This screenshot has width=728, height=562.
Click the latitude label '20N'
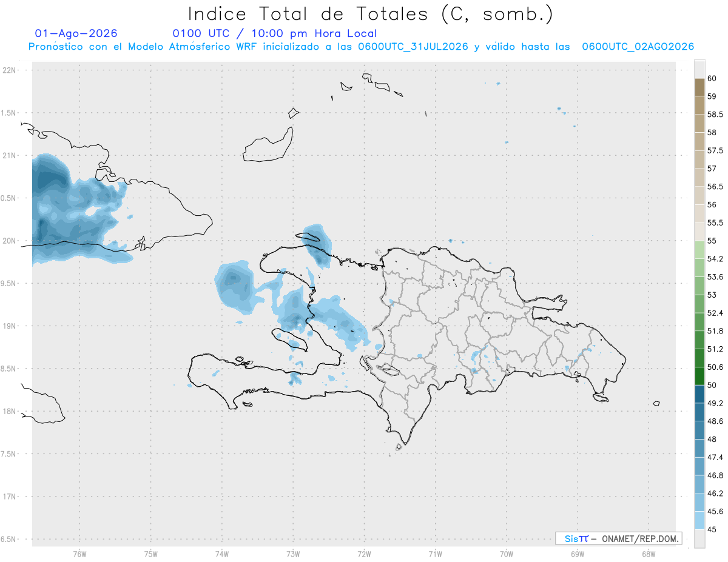(x=9, y=241)
